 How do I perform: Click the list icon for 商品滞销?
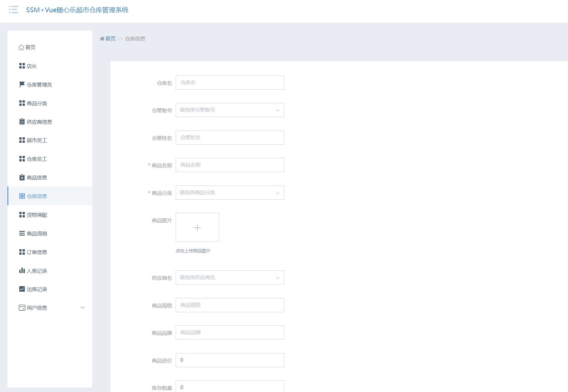click(x=22, y=233)
